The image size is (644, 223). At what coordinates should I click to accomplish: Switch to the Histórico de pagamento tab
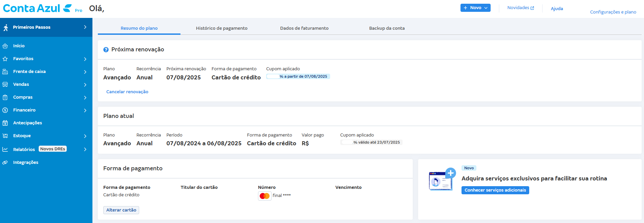(x=221, y=28)
